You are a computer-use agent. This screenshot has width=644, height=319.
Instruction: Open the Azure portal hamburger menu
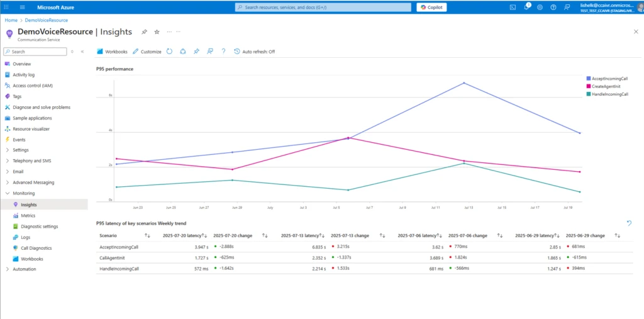[23, 8]
